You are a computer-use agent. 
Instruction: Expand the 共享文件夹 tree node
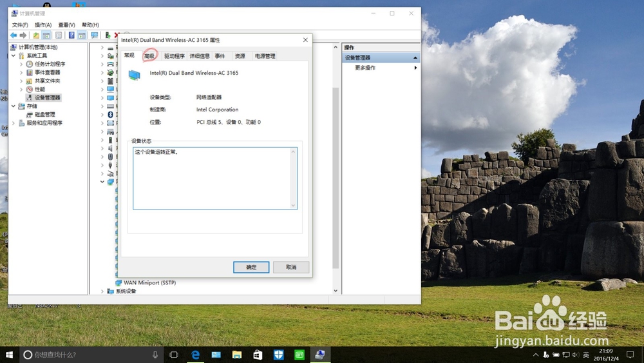(21, 81)
